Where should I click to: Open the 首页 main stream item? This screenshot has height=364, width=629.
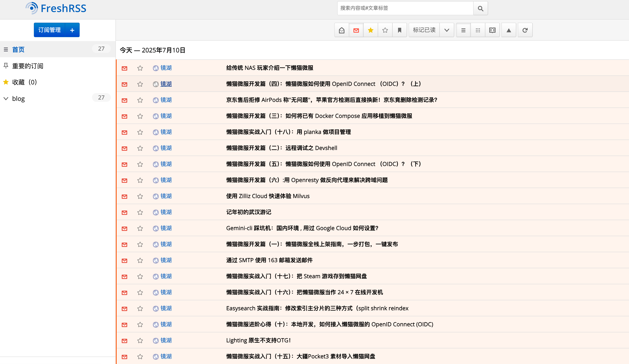coord(18,50)
